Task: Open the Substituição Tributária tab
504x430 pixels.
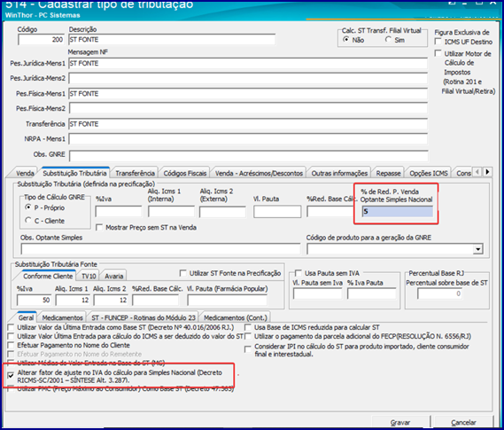Action: click(x=74, y=173)
